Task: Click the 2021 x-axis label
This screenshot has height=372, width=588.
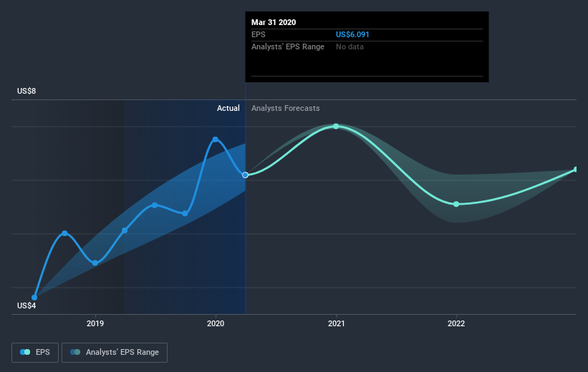Action: click(337, 323)
